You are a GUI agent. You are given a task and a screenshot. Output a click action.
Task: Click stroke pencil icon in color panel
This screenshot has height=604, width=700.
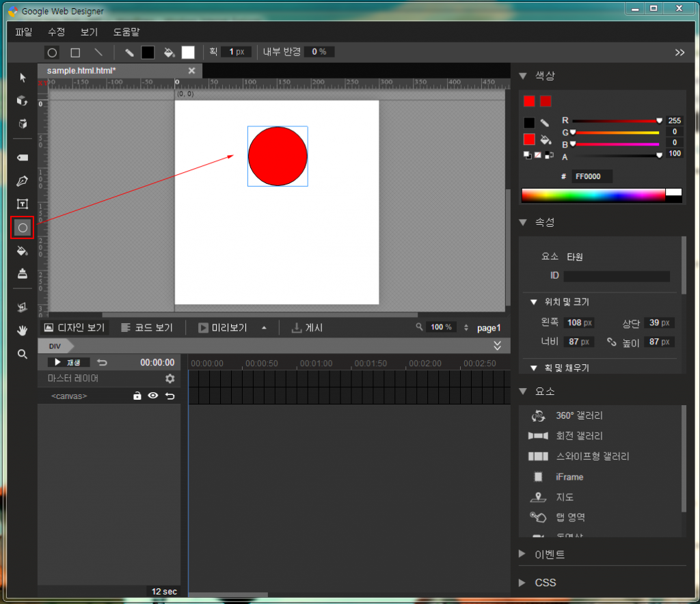pos(545,123)
